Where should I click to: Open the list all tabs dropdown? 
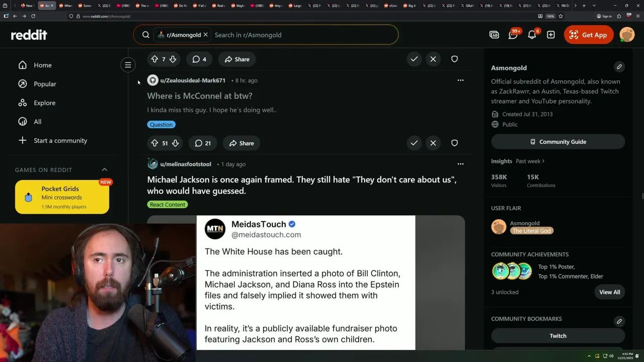[x=594, y=6]
